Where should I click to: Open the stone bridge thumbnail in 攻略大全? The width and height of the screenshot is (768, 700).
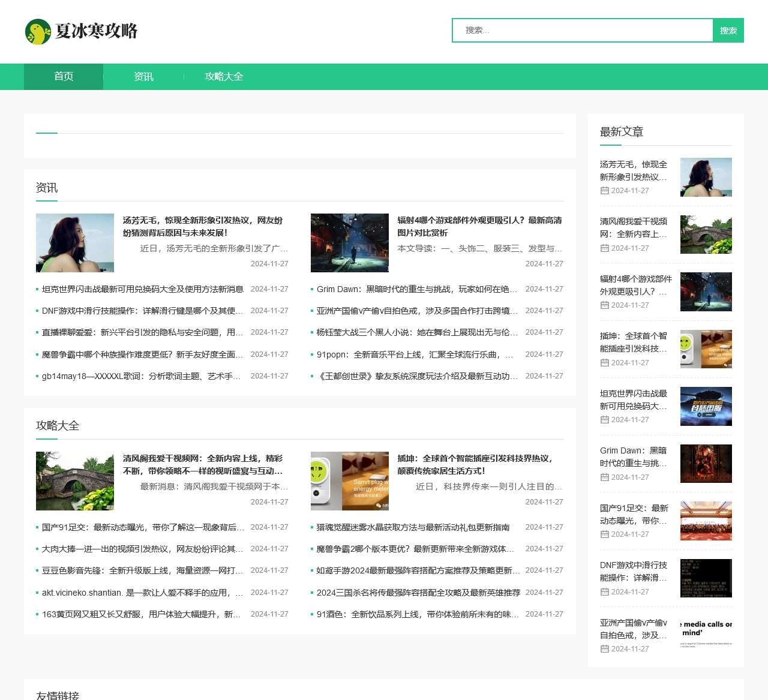point(75,481)
